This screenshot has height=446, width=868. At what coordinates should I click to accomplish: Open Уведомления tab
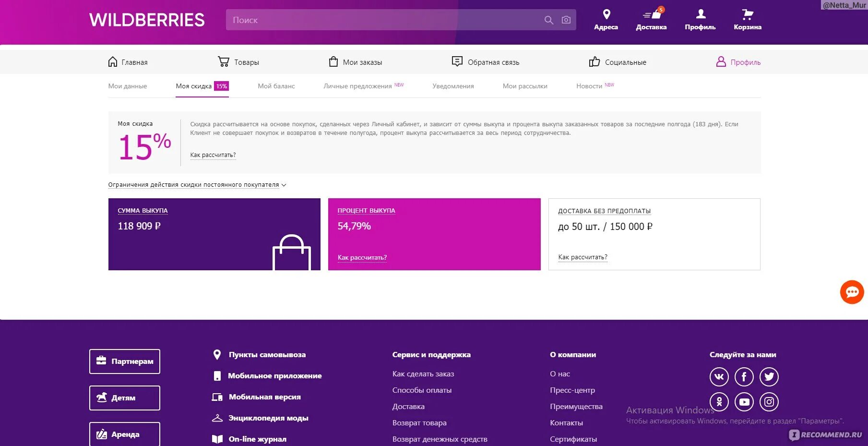pyautogui.click(x=453, y=86)
